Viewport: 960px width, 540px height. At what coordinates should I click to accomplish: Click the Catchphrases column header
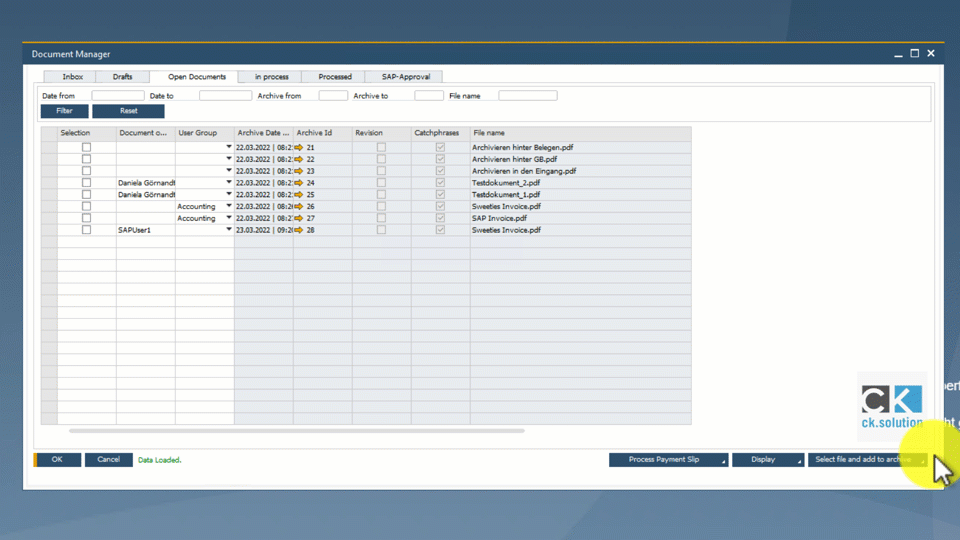(x=441, y=133)
